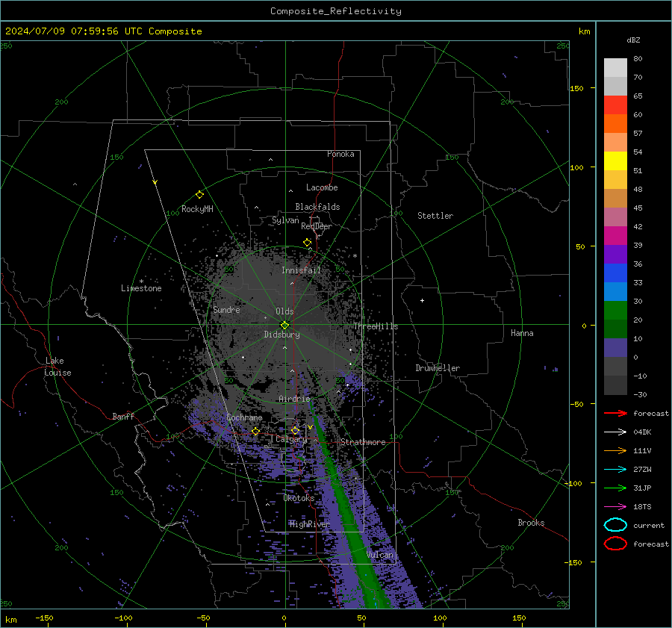Click the -150 tick on bottom axis
This screenshot has height=628, width=672.
point(44,618)
